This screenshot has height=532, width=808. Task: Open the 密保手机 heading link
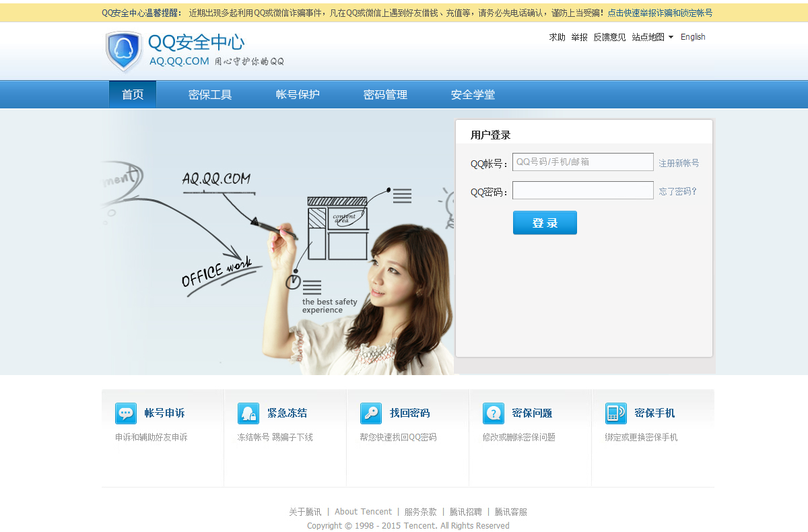(x=654, y=413)
